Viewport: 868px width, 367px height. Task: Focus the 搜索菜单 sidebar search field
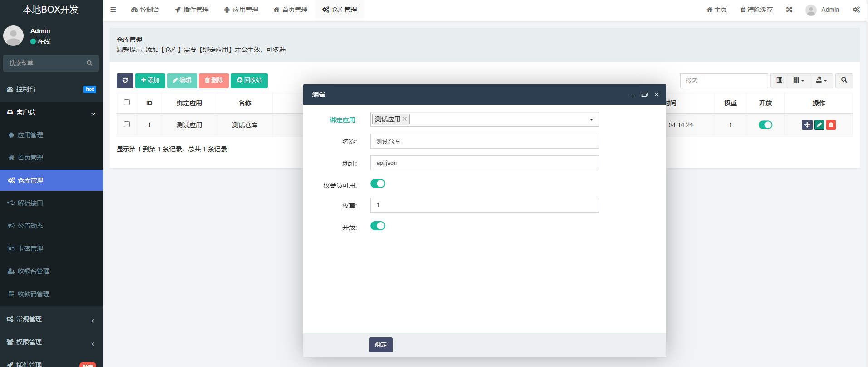44,63
